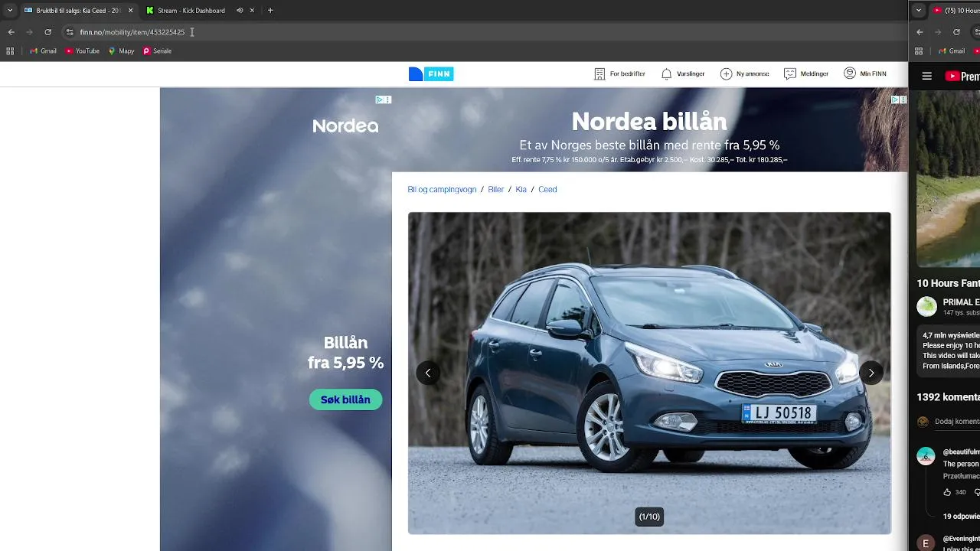
Task: View site information icon beside finn.no URL
Action: coord(70,32)
